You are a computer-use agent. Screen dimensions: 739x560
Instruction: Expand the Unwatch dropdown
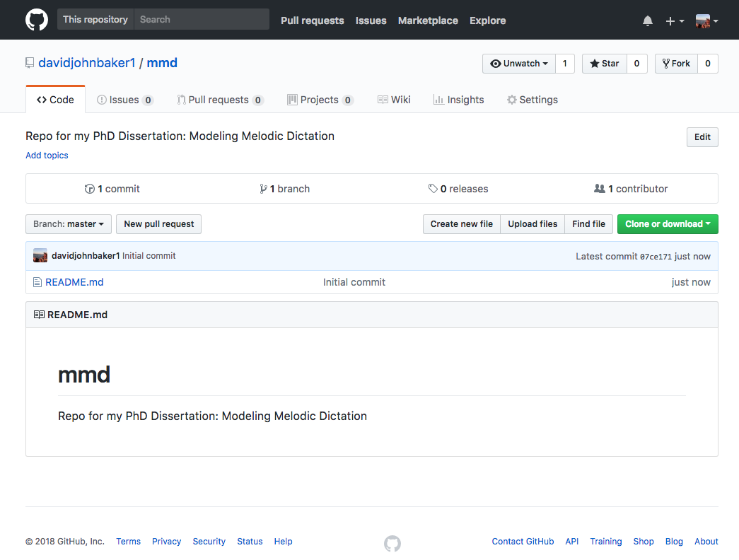(519, 64)
